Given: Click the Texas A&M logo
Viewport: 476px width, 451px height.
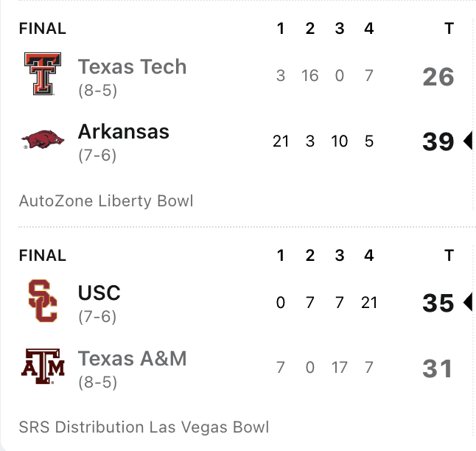Looking at the screenshot, I should click(x=43, y=366).
